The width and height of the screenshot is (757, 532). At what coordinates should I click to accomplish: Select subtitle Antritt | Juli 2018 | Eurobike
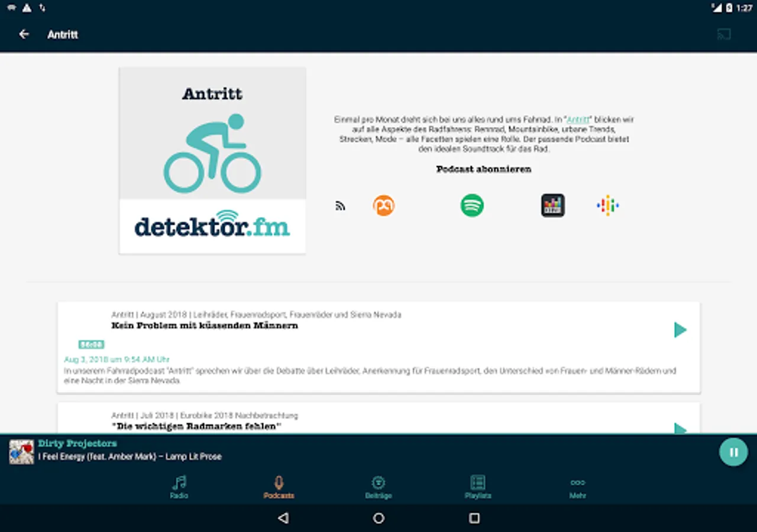pyautogui.click(x=205, y=416)
